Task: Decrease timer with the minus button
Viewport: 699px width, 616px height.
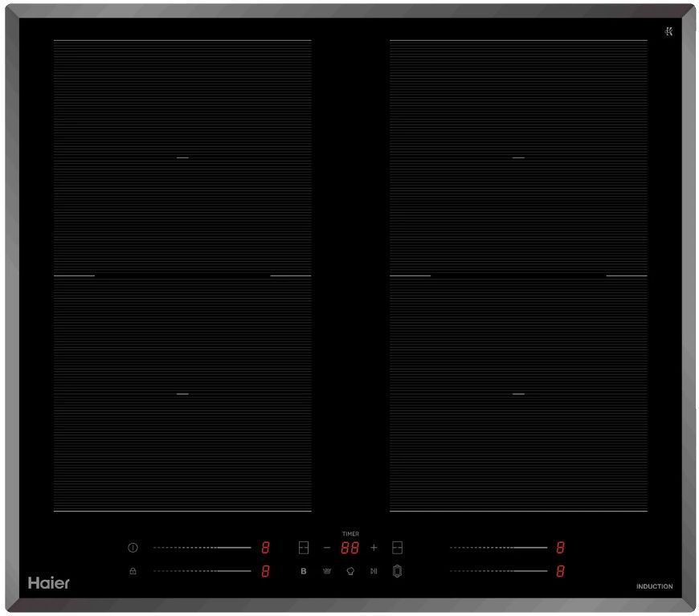Action: [x=327, y=548]
